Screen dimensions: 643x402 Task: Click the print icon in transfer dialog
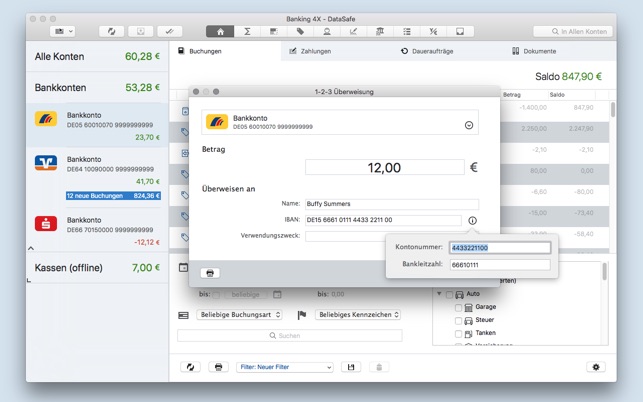tap(210, 272)
